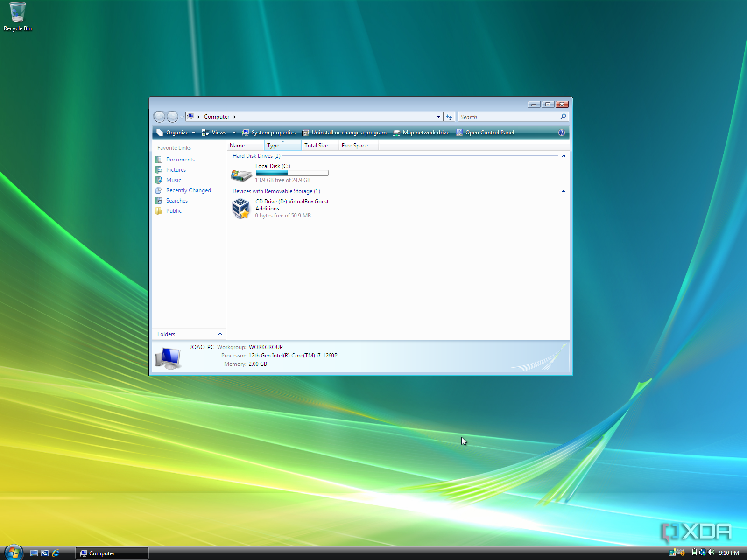Click the 9:10 PM taskbar clock
The image size is (747, 560).
[x=729, y=553]
